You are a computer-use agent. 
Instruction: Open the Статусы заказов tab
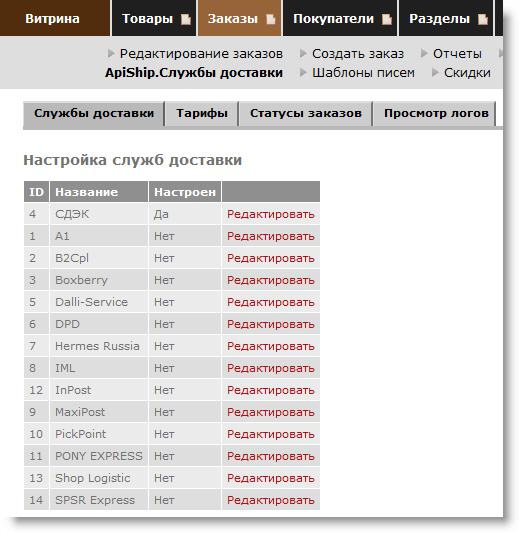tap(306, 114)
